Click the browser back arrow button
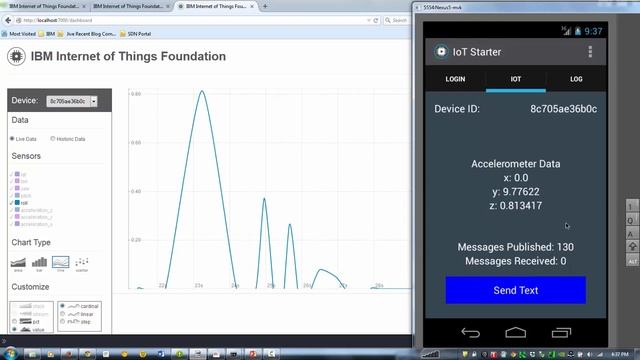 pyautogui.click(x=8, y=20)
